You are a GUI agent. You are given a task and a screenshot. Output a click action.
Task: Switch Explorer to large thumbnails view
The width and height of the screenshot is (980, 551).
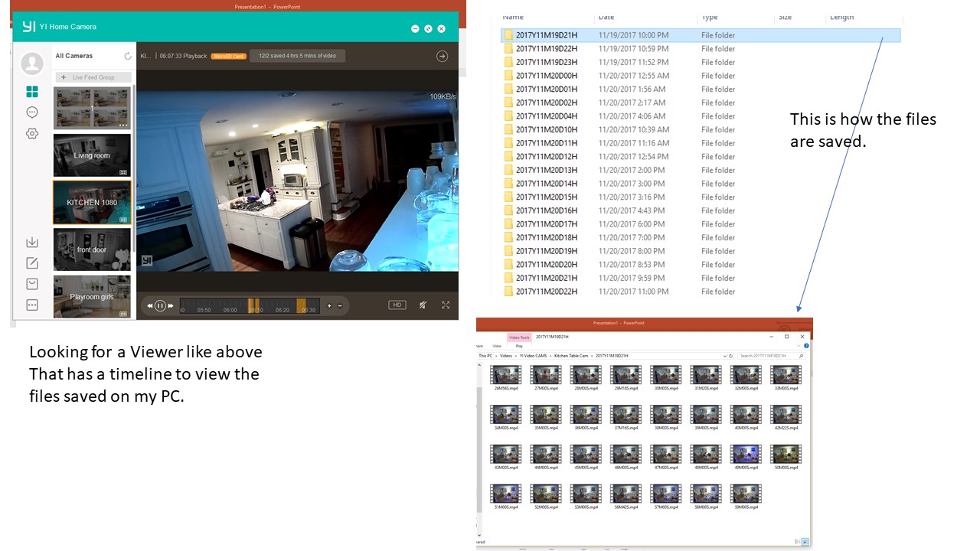click(805, 542)
